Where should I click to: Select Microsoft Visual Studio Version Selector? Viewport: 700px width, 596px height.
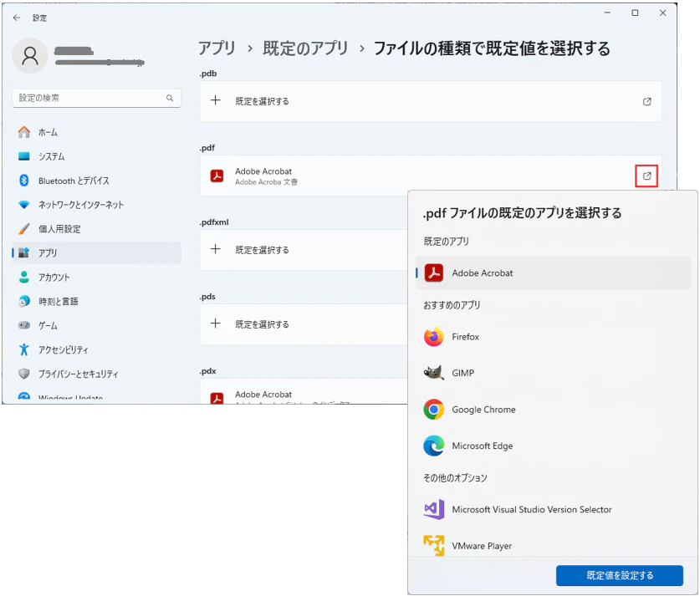point(553,509)
